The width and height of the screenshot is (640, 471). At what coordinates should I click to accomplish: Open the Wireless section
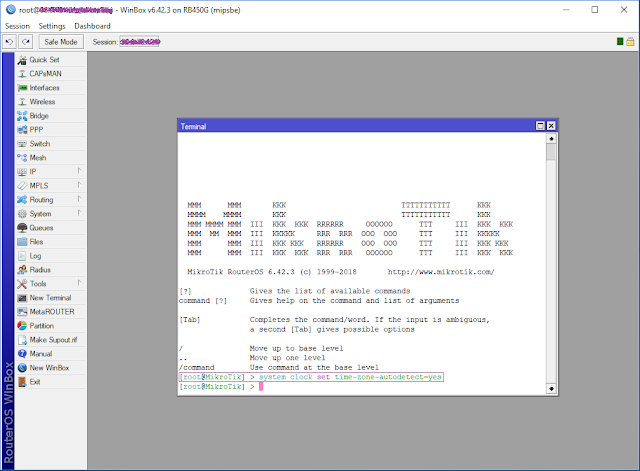coord(51,102)
